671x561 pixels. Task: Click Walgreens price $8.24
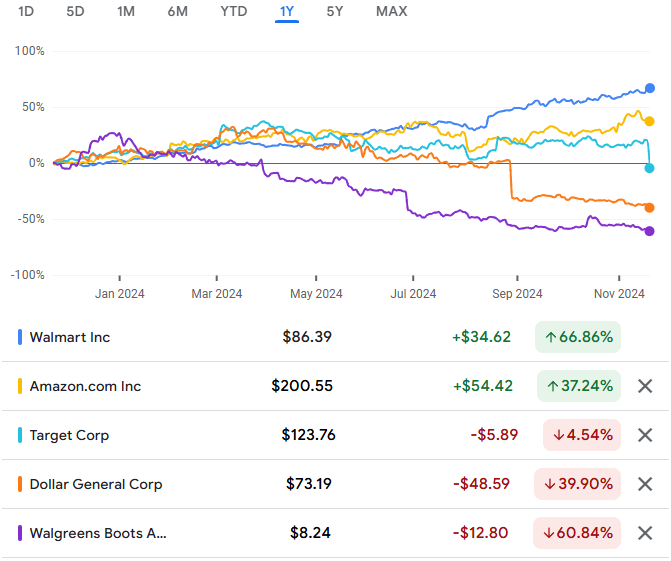click(310, 533)
